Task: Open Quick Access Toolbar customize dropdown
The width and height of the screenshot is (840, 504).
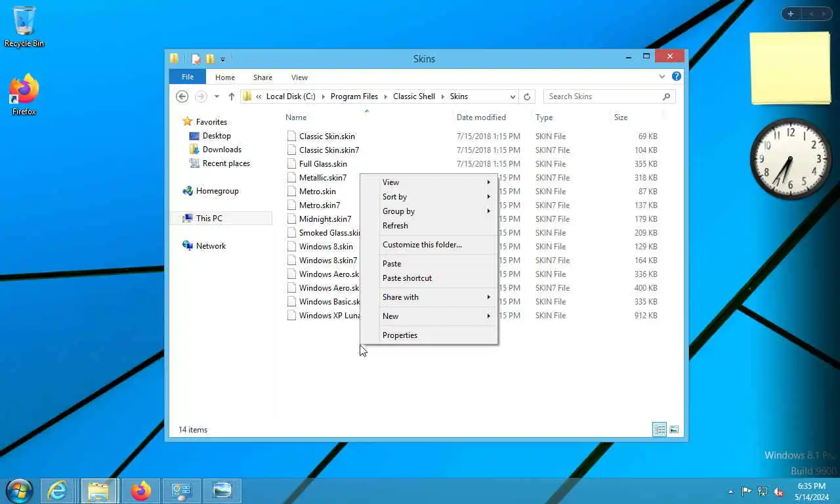Action: click(222, 59)
